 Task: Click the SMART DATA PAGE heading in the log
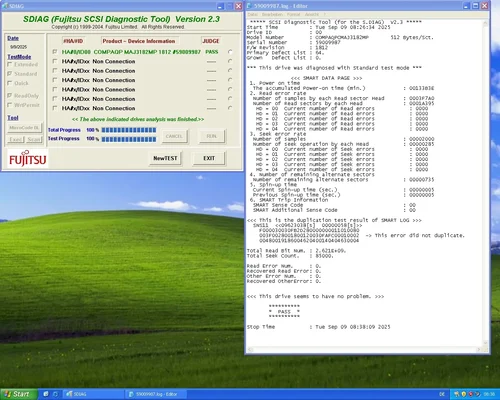(326, 78)
